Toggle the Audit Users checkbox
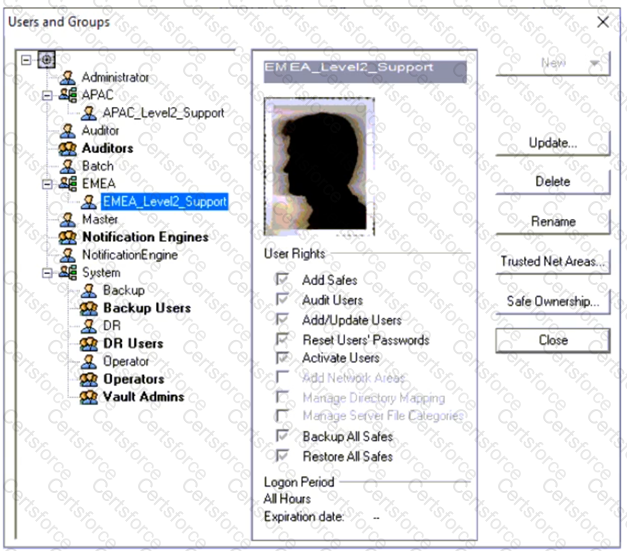The height and width of the screenshot is (551, 627). tap(283, 300)
